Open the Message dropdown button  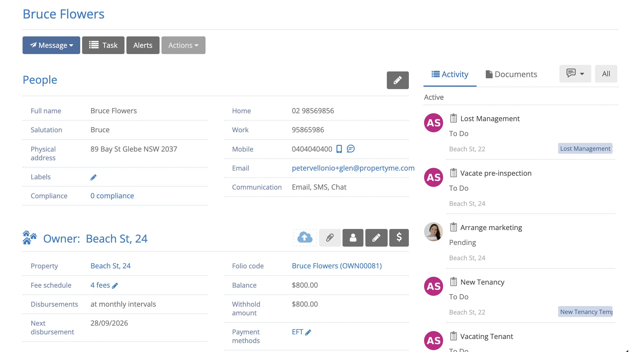point(51,45)
